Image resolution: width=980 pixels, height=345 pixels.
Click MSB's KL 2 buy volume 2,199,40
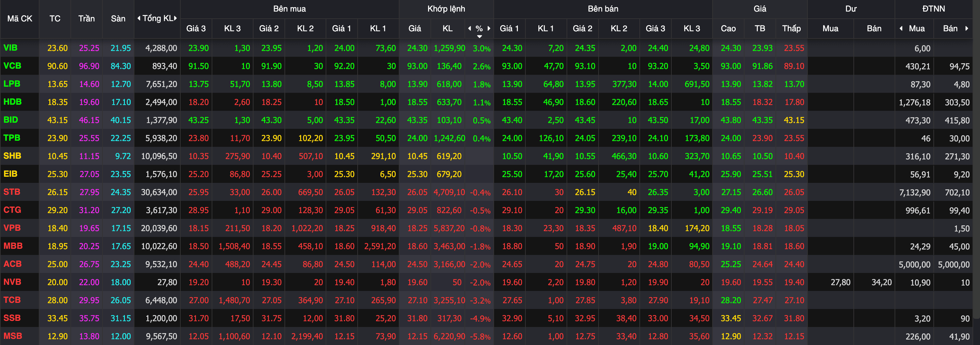click(x=307, y=336)
